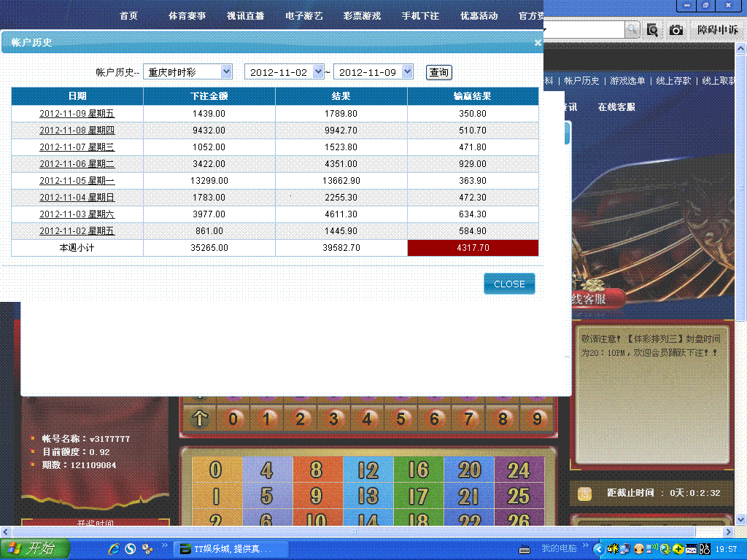Click the CLOSE button on the account history dialog
This screenshot has width=747, height=560.
tap(509, 284)
